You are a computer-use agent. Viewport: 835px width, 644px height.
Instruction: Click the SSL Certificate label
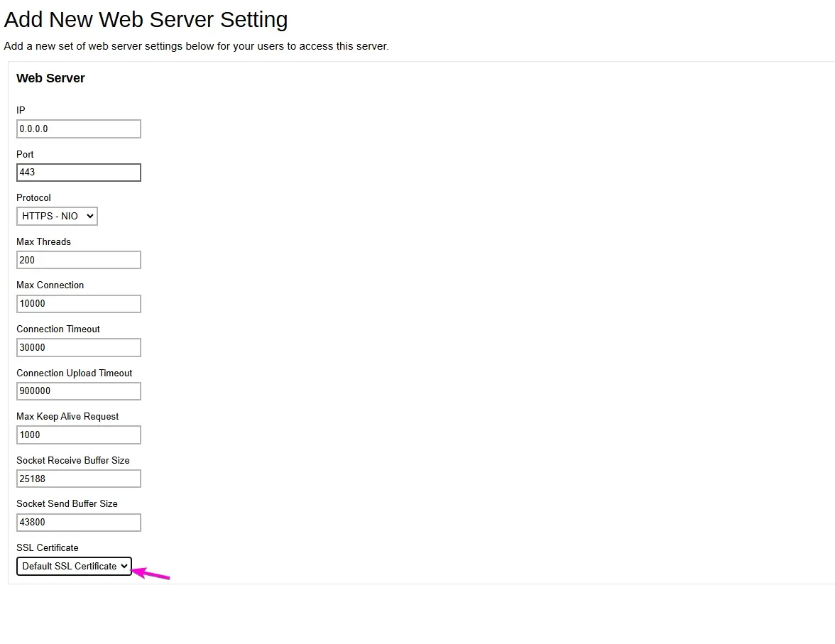(x=47, y=547)
